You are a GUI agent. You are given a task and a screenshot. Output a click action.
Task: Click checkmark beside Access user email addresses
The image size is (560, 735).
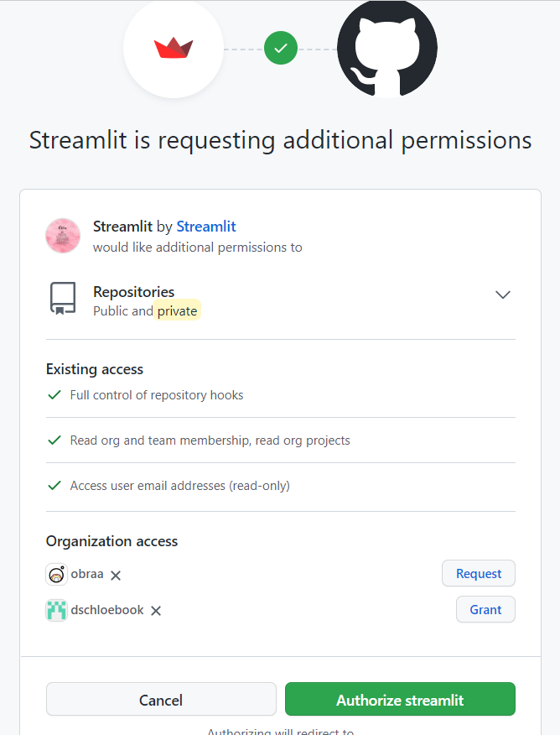pos(54,485)
